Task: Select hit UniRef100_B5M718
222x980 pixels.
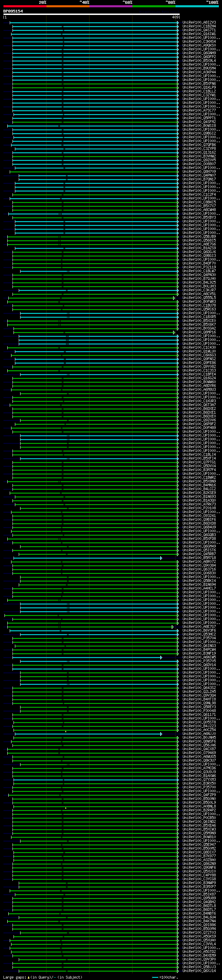Action: coord(199,558)
